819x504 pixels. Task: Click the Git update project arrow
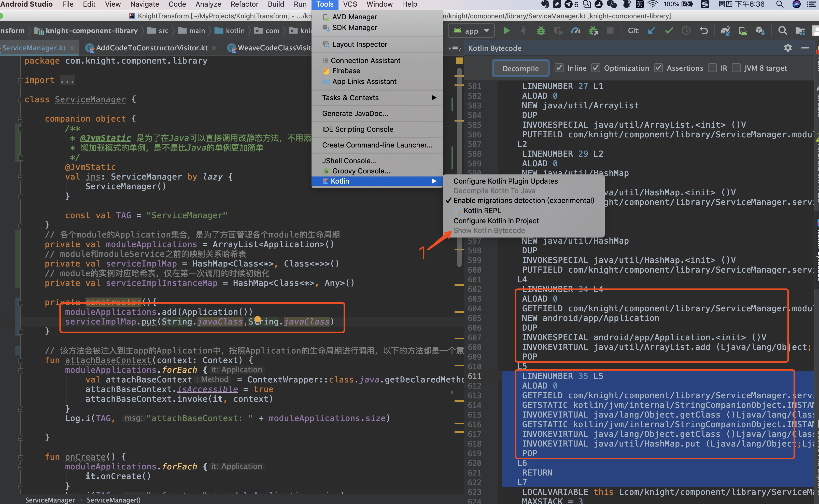point(651,31)
